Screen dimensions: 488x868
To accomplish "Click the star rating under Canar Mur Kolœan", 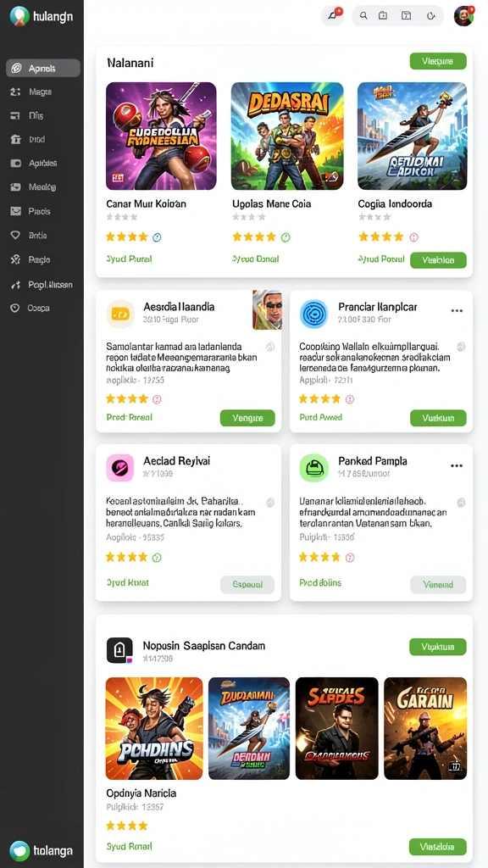I will 127,237.
